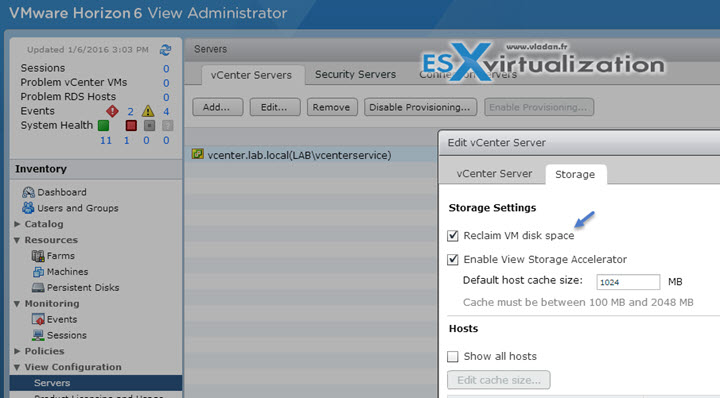This screenshot has width=720, height=398.
Task: Open the Dashboard inventory item
Action: pos(62,192)
